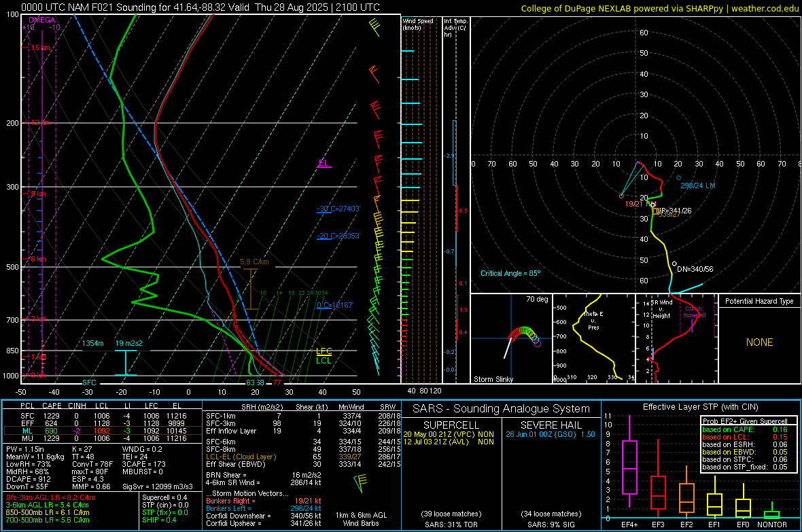
Task: Click the yellow LFC marker on the skew-T
Action: tap(324, 351)
